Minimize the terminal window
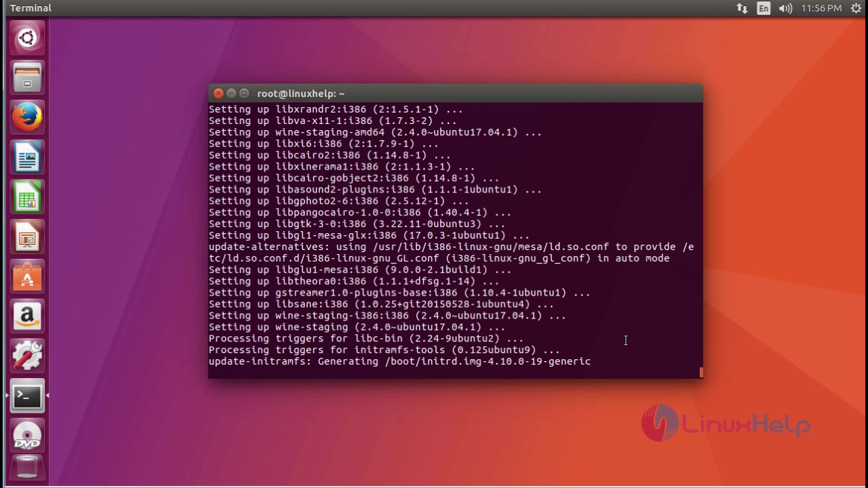 tap(231, 94)
